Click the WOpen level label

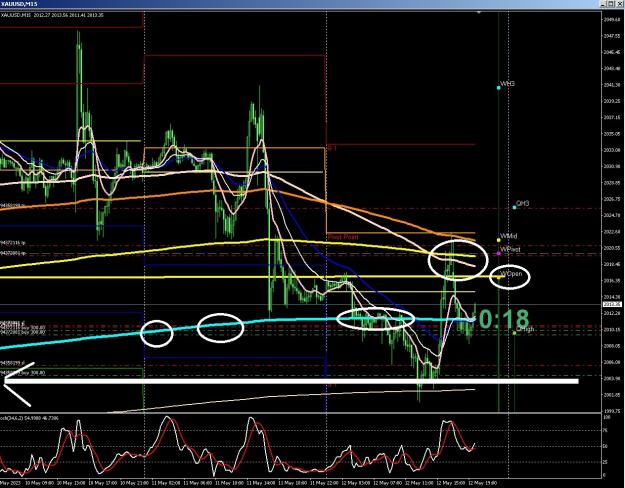[511, 274]
